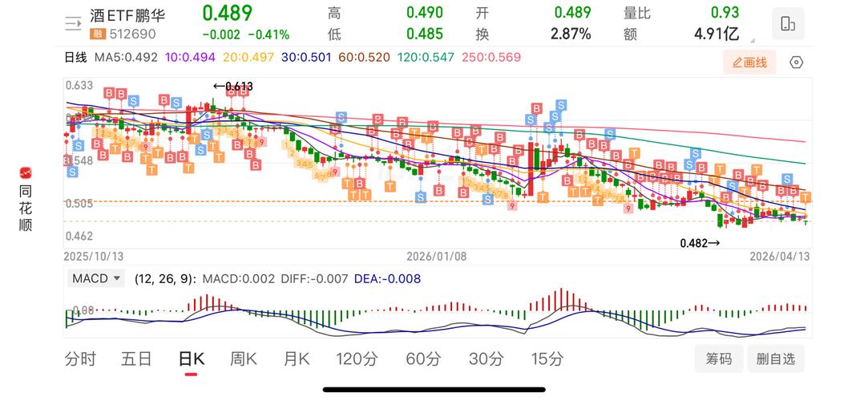Click the high price value 0.490
Screen dimensions: 868x401
(x=425, y=13)
